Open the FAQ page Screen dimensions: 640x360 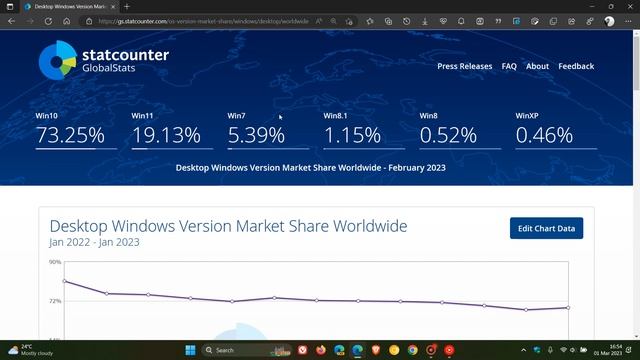pyautogui.click(x=509, y=66)
